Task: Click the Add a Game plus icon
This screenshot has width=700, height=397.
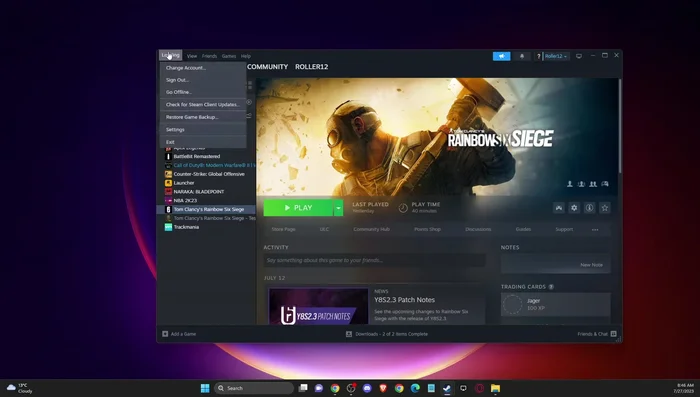Action: [165, 334]
